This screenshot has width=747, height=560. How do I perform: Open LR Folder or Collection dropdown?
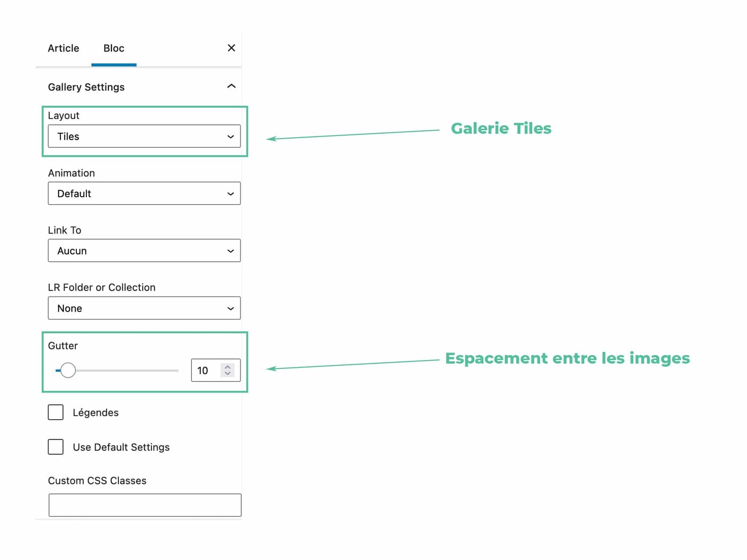[x=144, y=308]
